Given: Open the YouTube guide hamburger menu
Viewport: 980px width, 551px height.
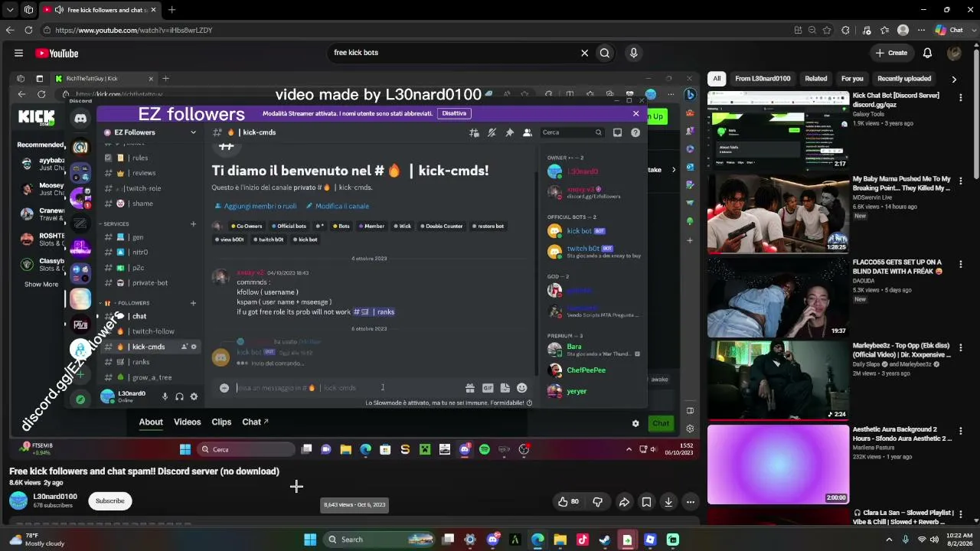Looking at the screenshot, I should click(x=18, y=53).
